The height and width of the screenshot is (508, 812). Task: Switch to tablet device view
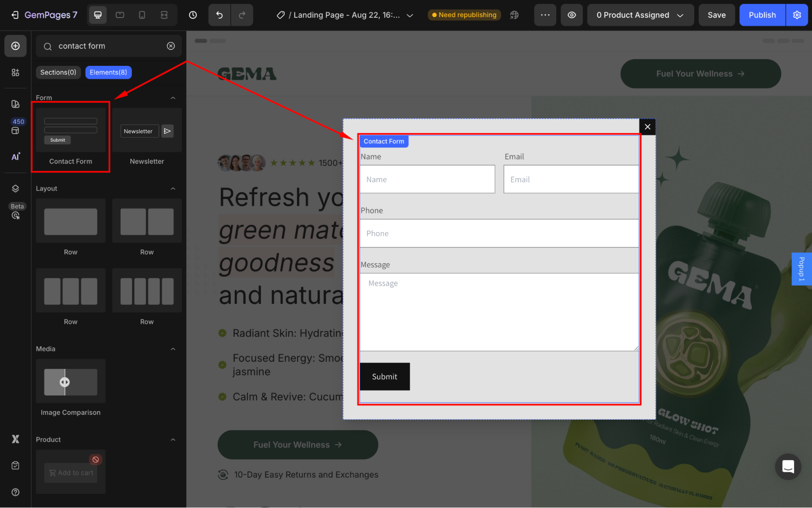(120, 15)
